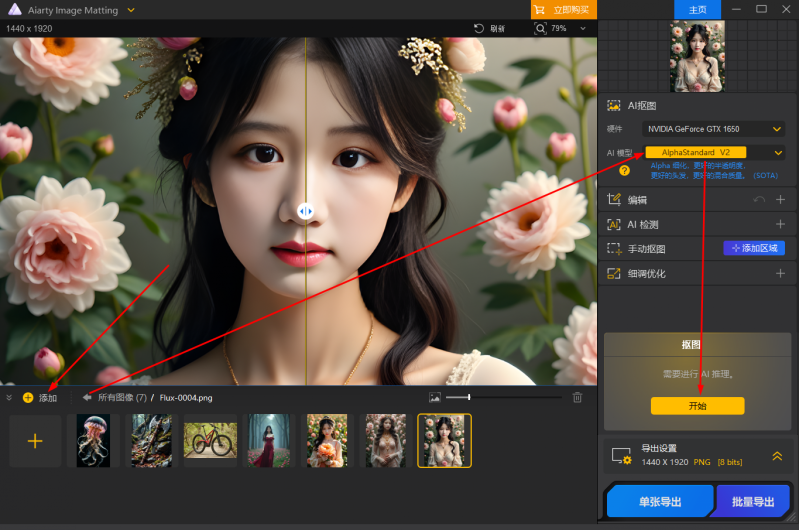The image size is (799, 530).
Task: Click the PNG format label in export settings
Action: pos(702,462)
